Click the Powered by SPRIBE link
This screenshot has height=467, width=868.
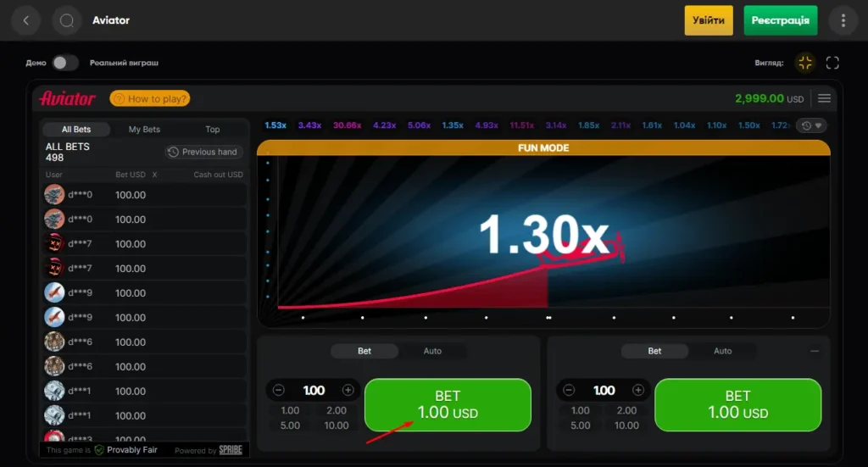point(209,450)
